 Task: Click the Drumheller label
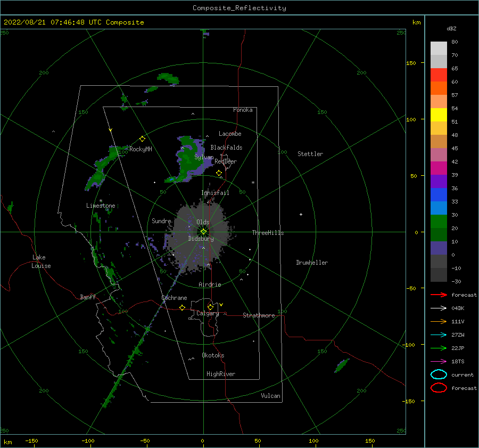coord(312,263)
